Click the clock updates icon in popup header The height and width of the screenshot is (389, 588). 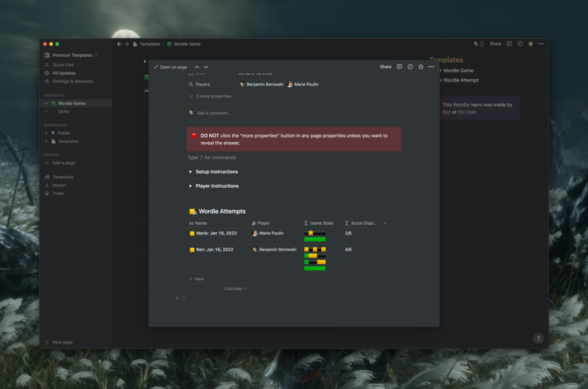410,67
